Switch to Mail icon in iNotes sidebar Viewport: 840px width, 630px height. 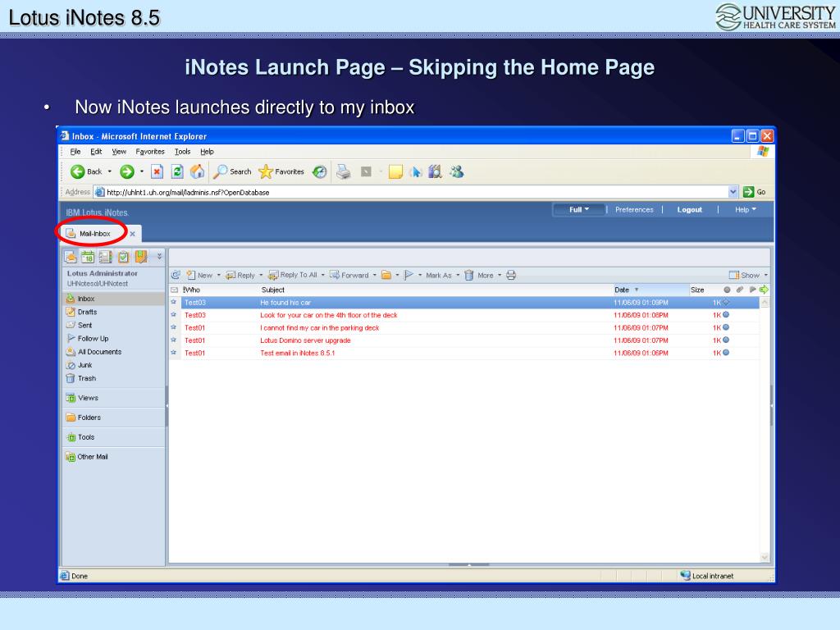pos(71,257)
